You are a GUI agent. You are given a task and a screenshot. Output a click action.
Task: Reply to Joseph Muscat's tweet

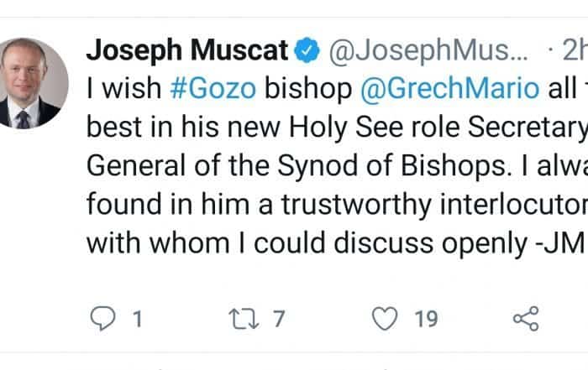click(x=102, y=318)
